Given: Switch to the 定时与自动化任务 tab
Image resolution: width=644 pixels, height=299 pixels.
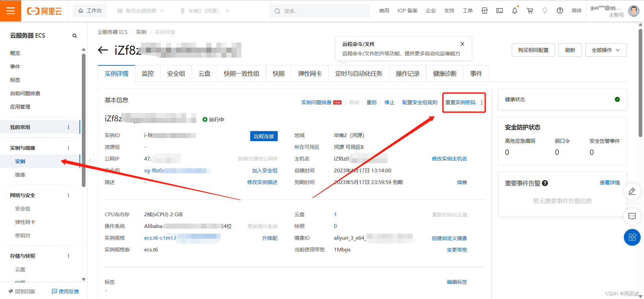Looking at the screenshot, I should point(359,73).
